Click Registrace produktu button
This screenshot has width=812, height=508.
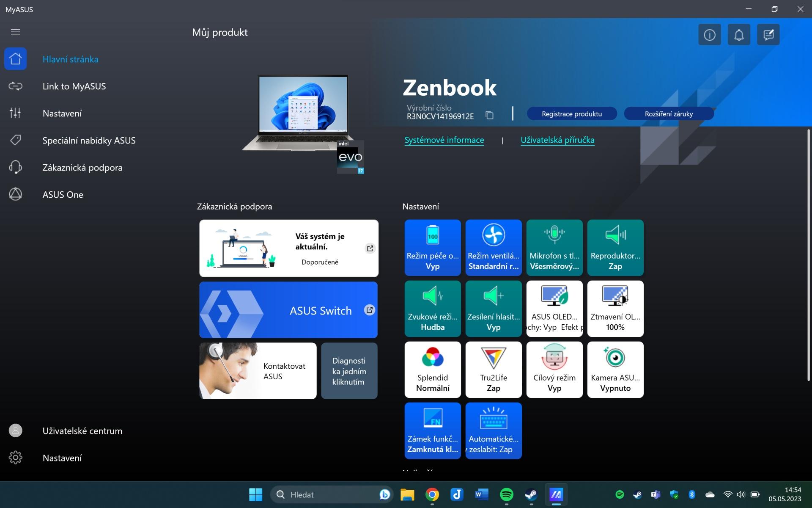pyautogui.click(x=572, y=114)
